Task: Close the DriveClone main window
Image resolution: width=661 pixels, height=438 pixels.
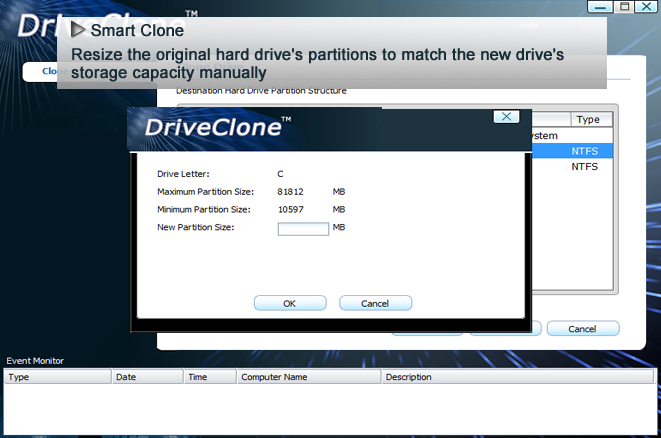Action: [646, 7]
